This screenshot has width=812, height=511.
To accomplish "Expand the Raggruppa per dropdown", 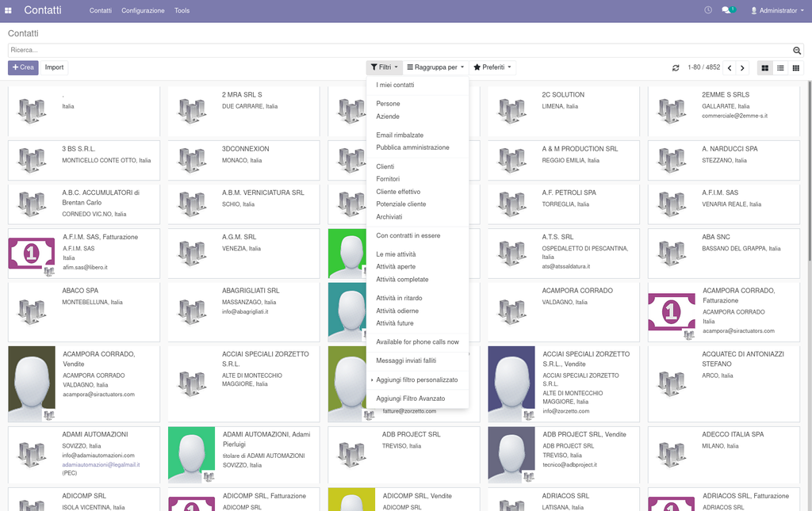I will pyautogui.click(x=435, y=67).
